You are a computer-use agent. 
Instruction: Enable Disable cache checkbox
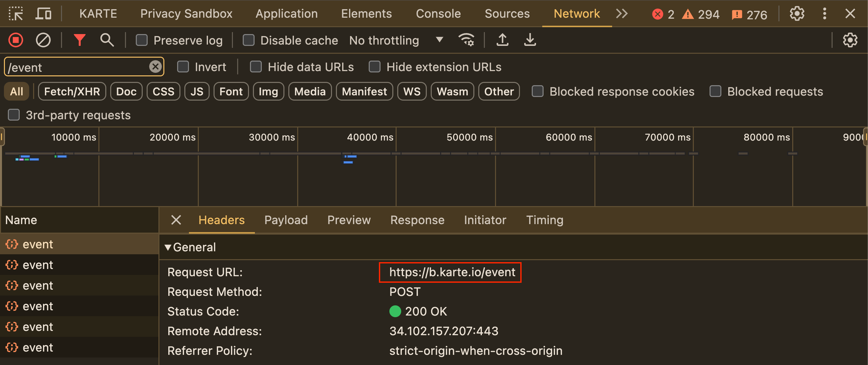(x=249, y=40)
